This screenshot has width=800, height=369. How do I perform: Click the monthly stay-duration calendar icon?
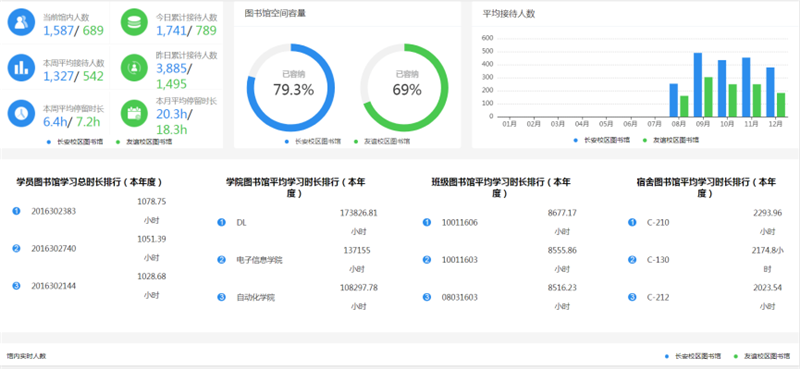coord(134,113)
